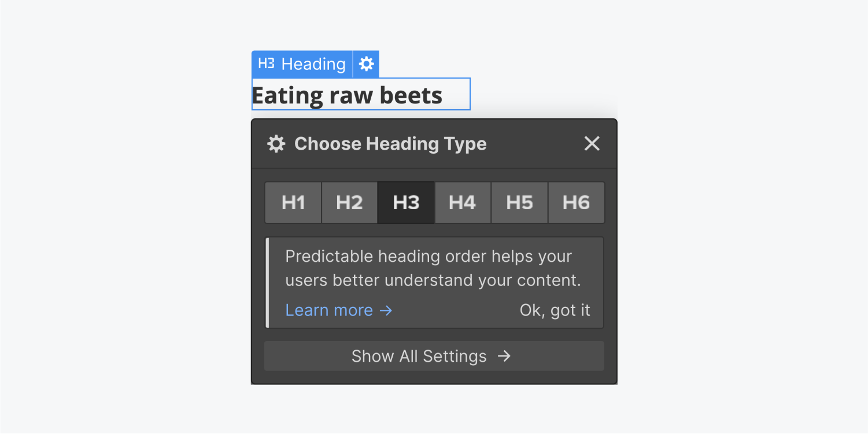Open Show All Settings

pyautogui.click(x=433, y=356)
